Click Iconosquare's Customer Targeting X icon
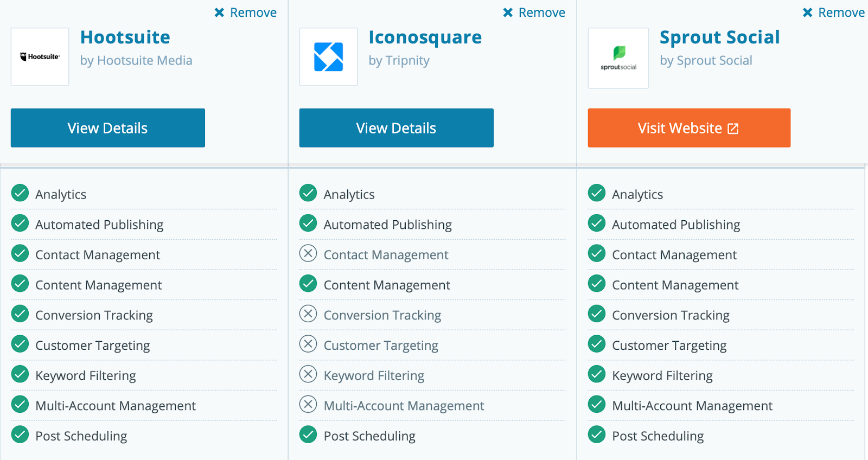Image resolution: width=868 pixels, height=460 pixels. (x=308, y=344)
